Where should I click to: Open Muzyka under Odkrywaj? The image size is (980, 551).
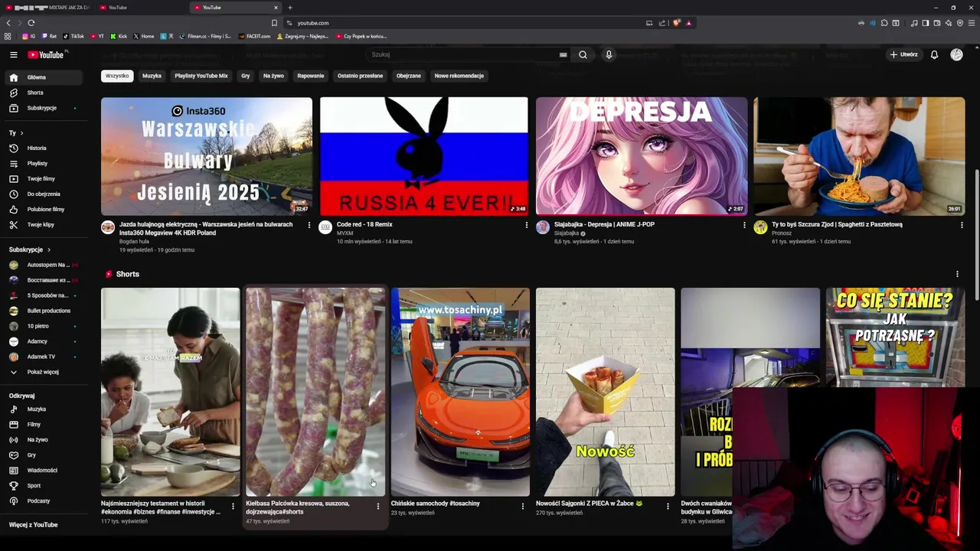point(44,409)
